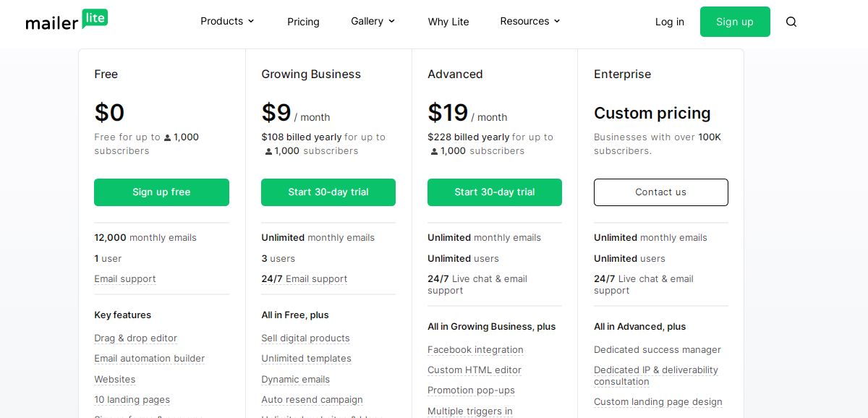Click the Contact us button for Enterprise
The height and width of the screenshot is (418, 868).
point(661,192)
